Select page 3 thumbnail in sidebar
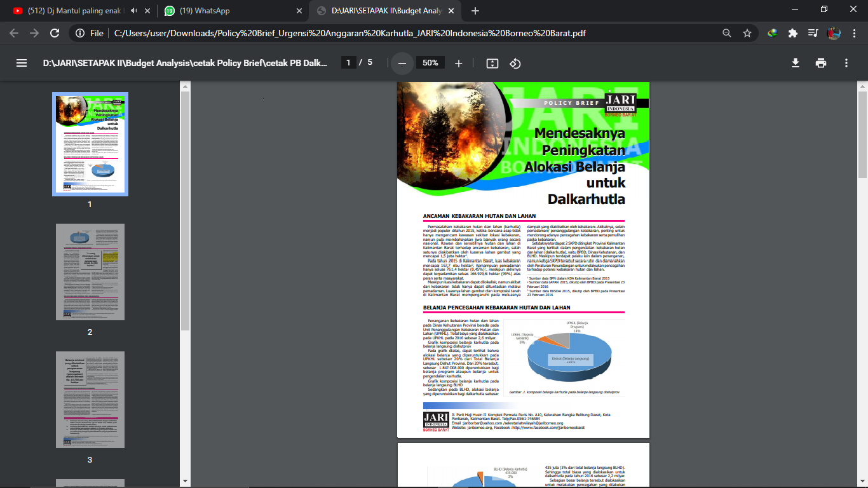Image resolution: width=868 pixels, height=488 pixels. 90,400
